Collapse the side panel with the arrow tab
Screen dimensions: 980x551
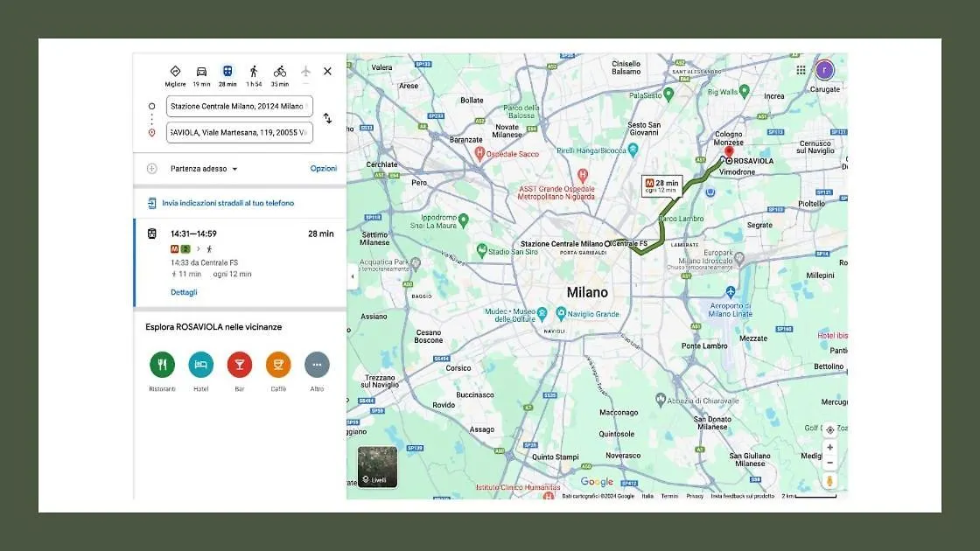click(x=353, y=276)
